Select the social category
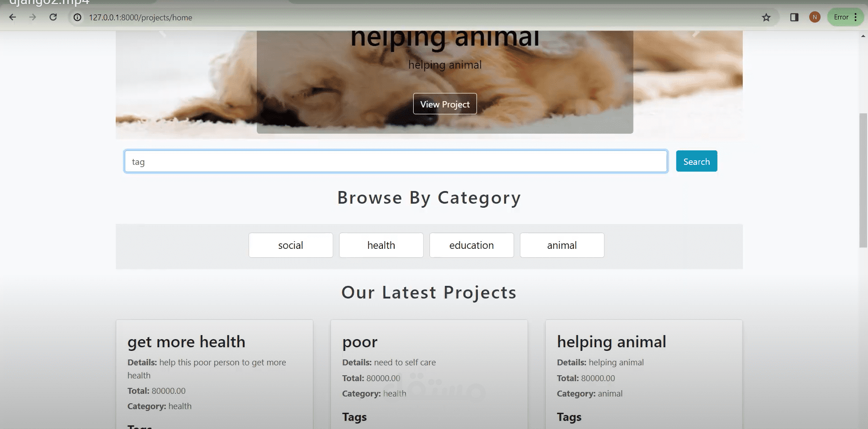Viewport: 868px width, 429px height. click(x=291, y=245)
